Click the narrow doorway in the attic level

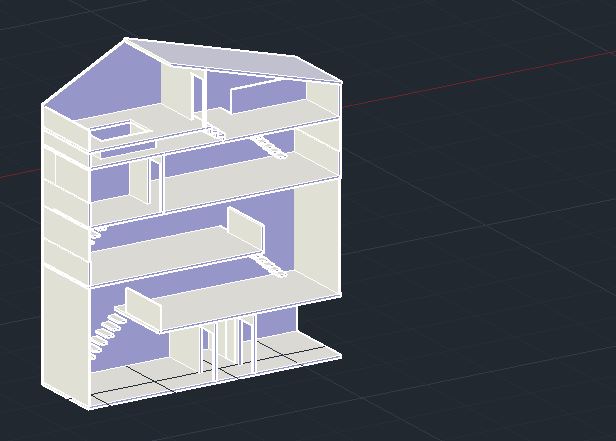point(199,98)
